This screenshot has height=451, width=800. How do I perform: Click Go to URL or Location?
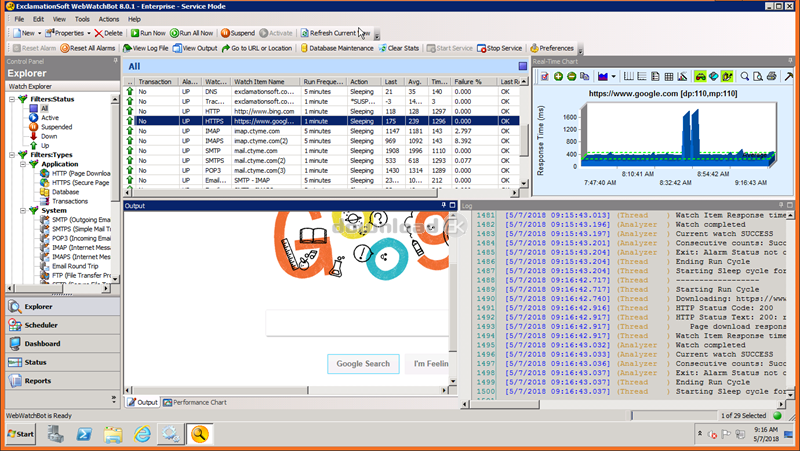tap(257, 48)
